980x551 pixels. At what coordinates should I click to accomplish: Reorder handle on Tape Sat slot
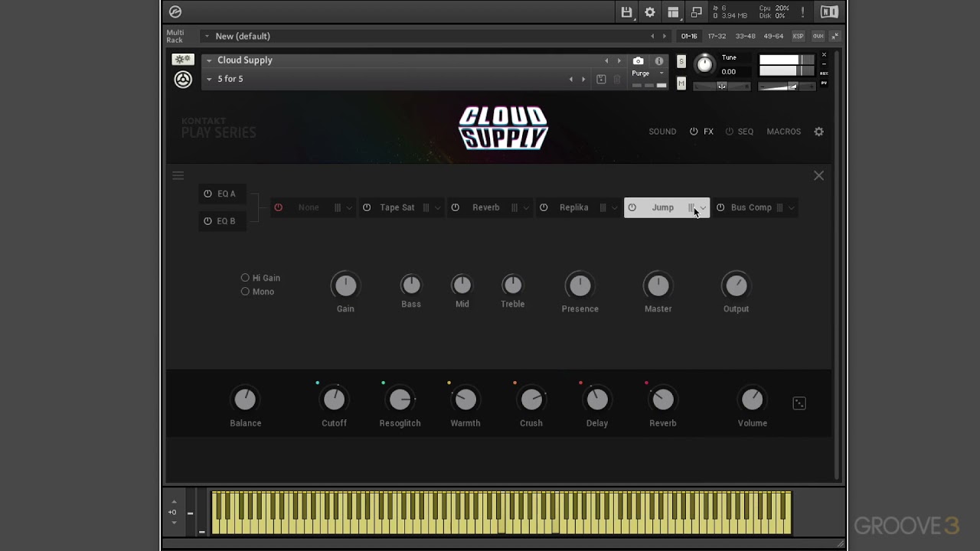tap(426, 207)
